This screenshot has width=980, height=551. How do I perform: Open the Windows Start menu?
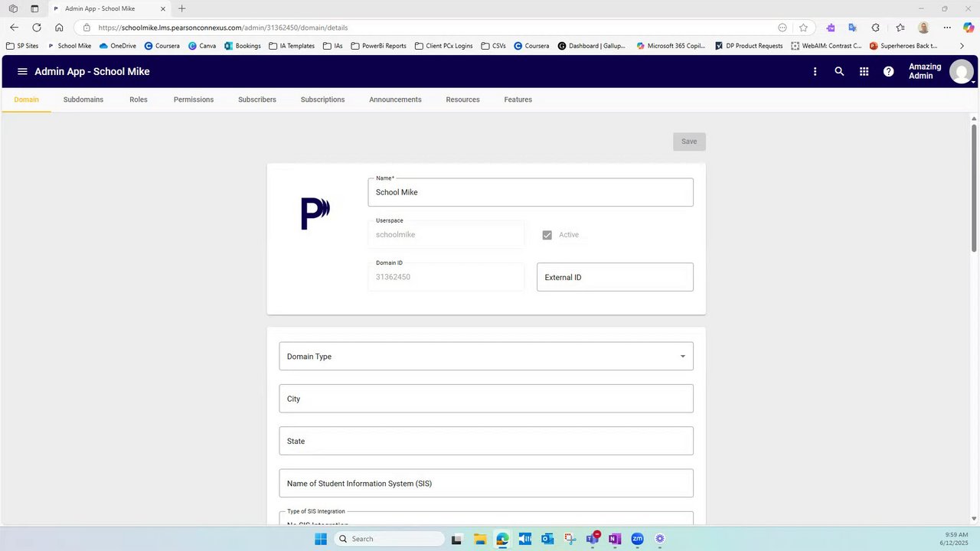click(x=320, y=539)
